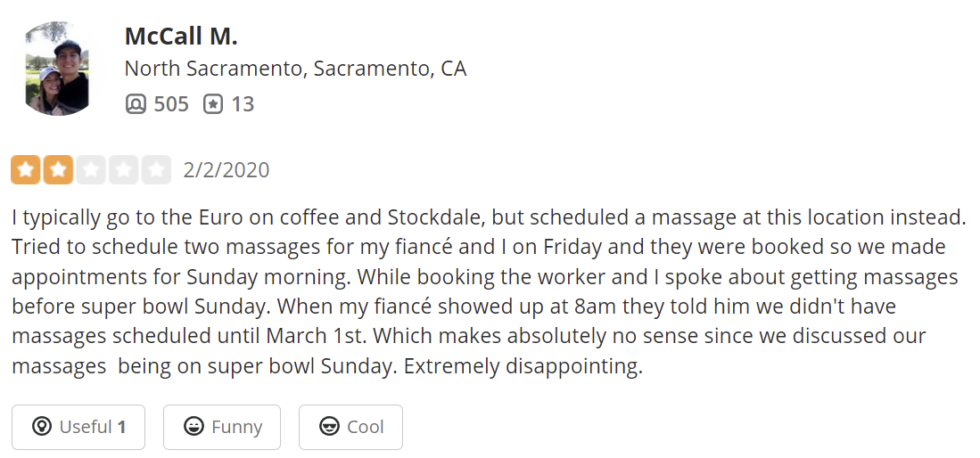Mark the review as Cool
Viewport: 980px width, 458px height.
pos(350,427)
